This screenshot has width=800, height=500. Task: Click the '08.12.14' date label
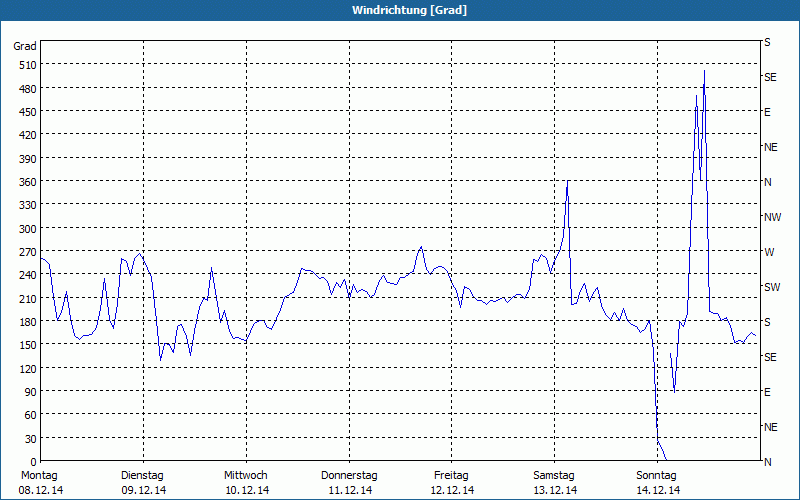coord(41,491)
